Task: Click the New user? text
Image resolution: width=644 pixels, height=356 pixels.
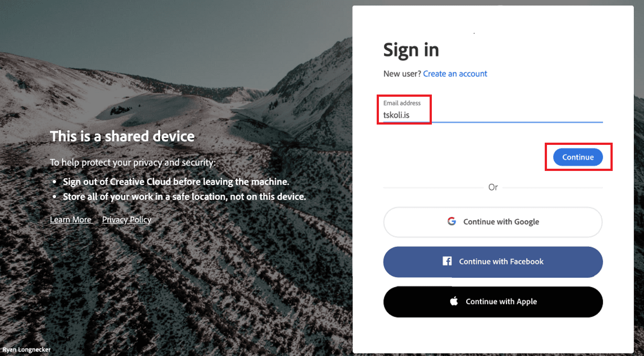Action: click(402, 74)
